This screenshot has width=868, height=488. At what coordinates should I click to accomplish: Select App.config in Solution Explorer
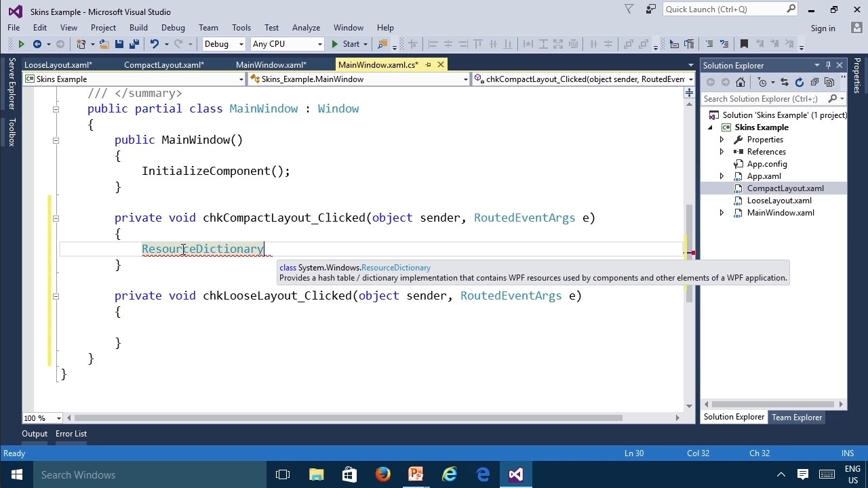(x=767, y=164)
